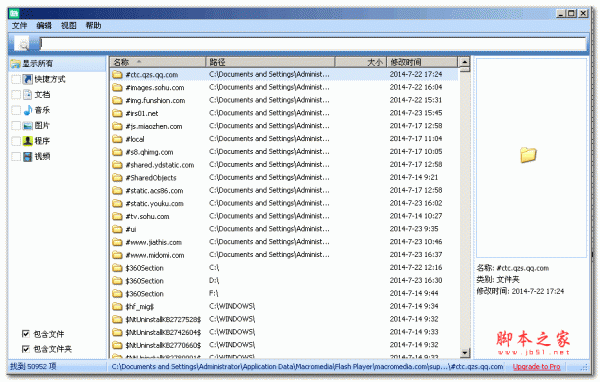This screenshot has height=382, width=600.
Task: Click the 视频 film icon
Action: tap(28, 156)
